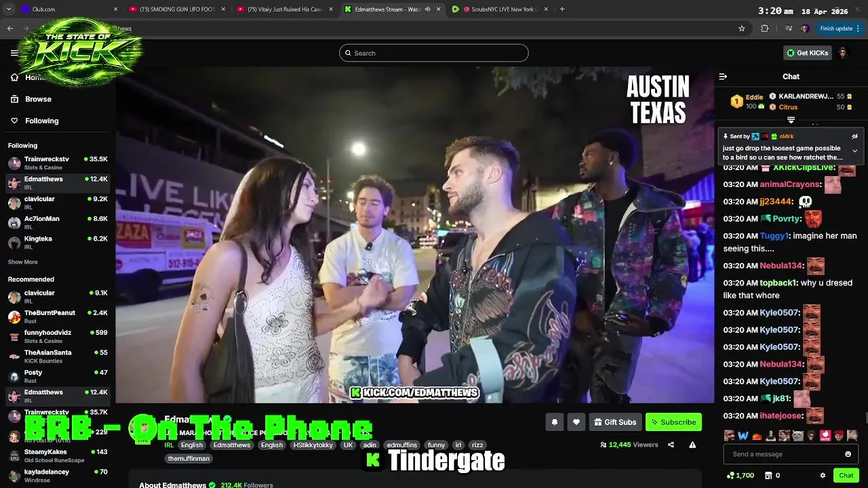Collapse the chat panel with the arrow icon

click(x=723, y=77)
